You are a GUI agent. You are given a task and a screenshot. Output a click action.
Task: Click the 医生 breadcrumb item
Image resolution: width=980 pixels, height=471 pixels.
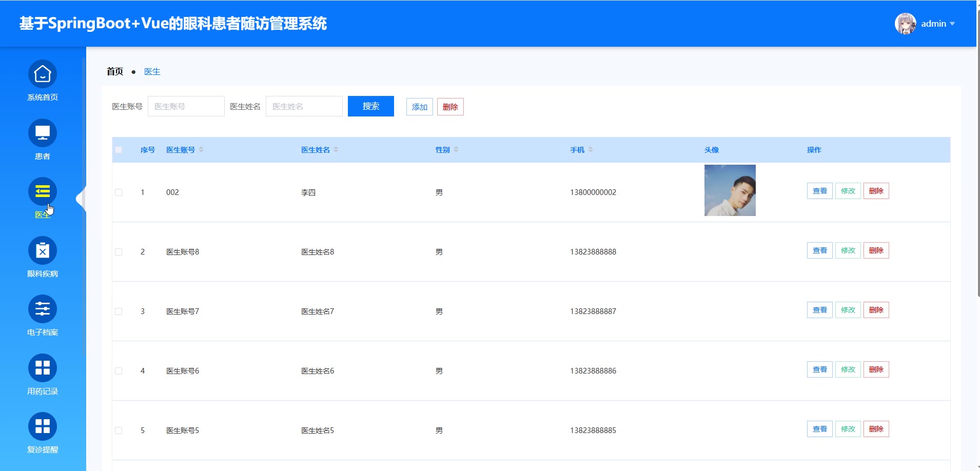tap(152, 72)
